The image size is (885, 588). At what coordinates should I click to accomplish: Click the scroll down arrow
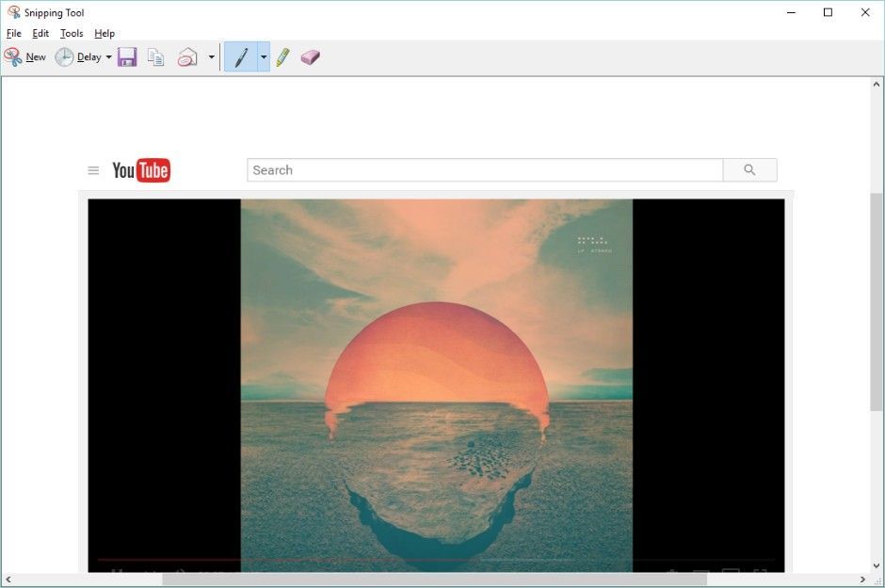[876, 565]
